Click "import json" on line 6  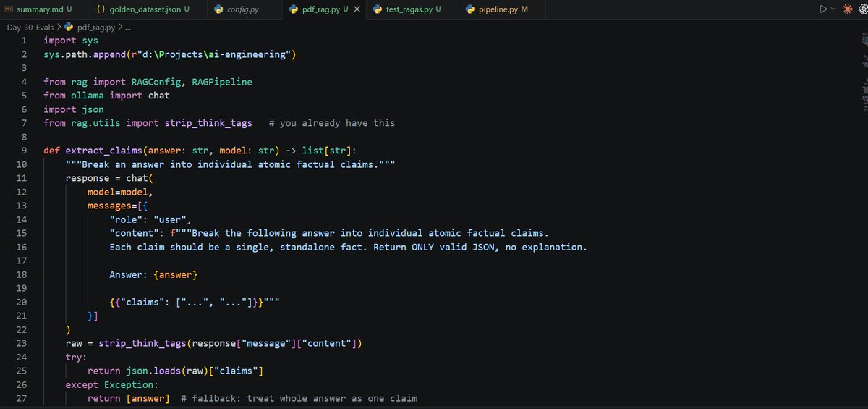click(74, 109)
